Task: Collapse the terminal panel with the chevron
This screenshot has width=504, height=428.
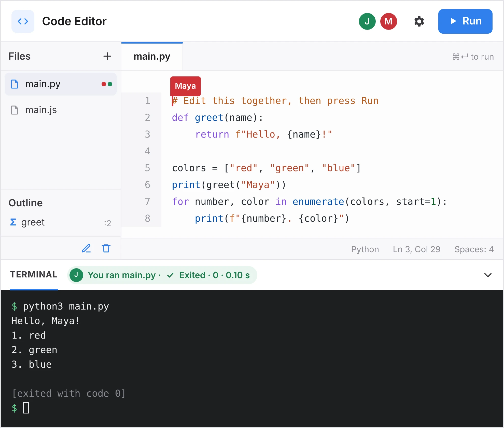Action: click(x=488, y=275)
